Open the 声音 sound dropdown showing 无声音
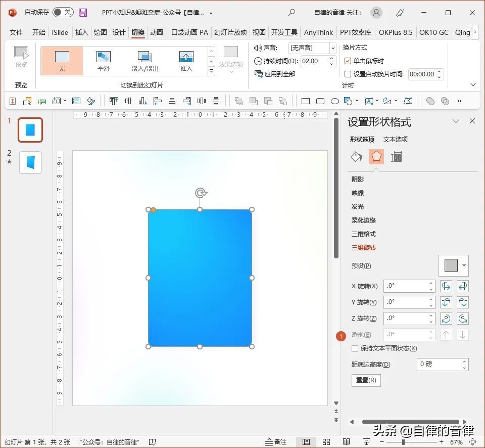485x448 pixels. click(333, 48)
